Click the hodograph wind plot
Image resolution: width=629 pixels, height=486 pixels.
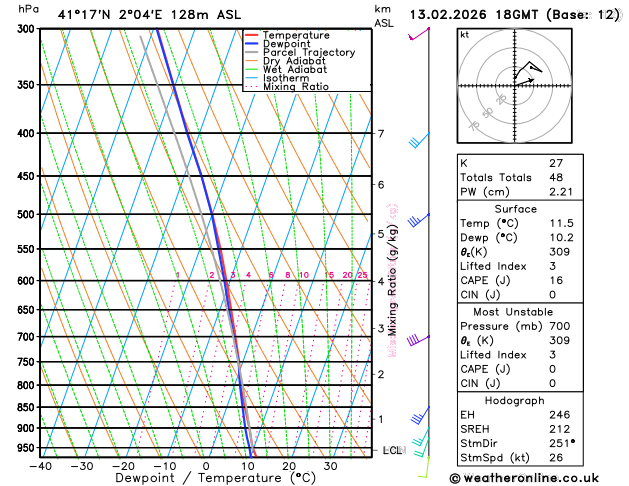tap(515, 85)
